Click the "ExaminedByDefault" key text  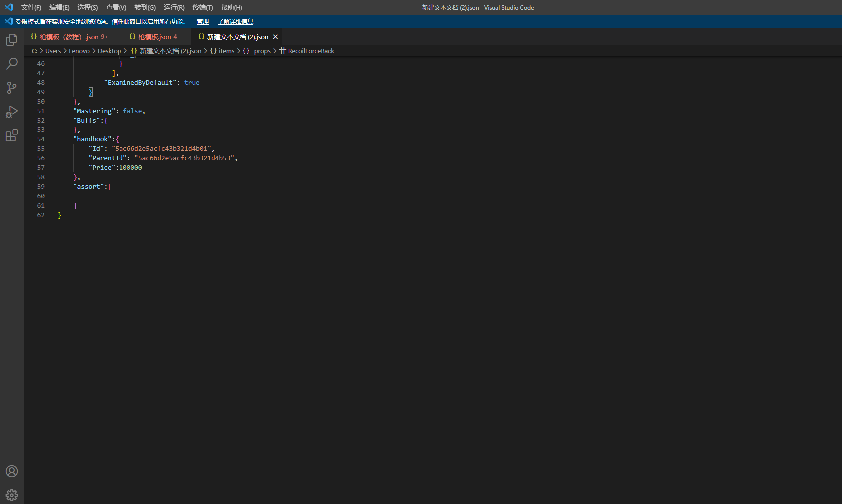[x=140, y=82]
